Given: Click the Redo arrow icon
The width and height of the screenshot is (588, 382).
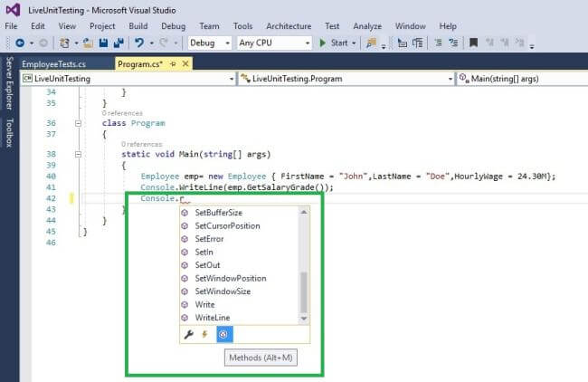Looking at the screenshot, I should coord(164,43).
